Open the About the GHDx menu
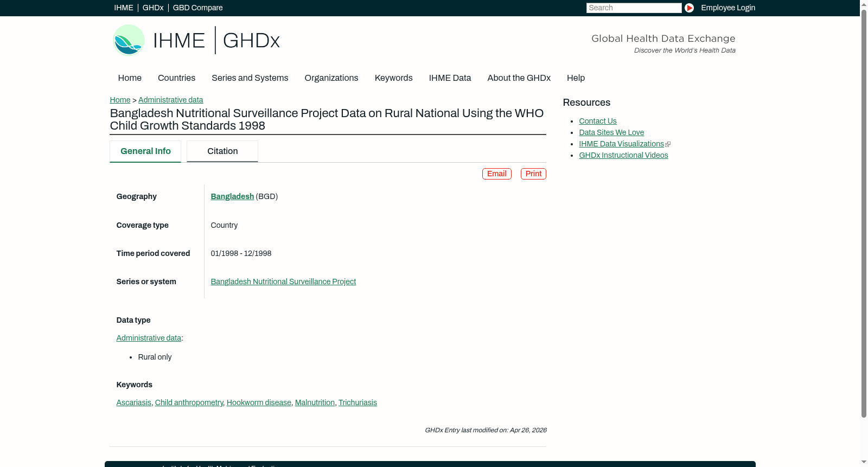This screenshot has height=467, width=868. coord(519,78)
